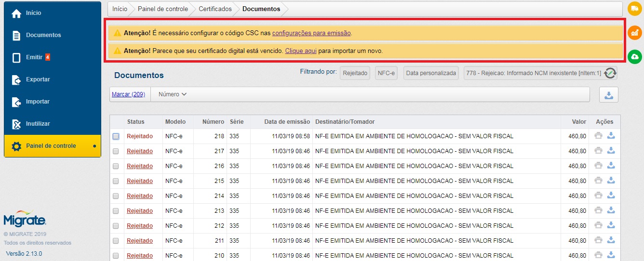Print document number 218
This screenshot has height=261, width=644.
(598, 136)
